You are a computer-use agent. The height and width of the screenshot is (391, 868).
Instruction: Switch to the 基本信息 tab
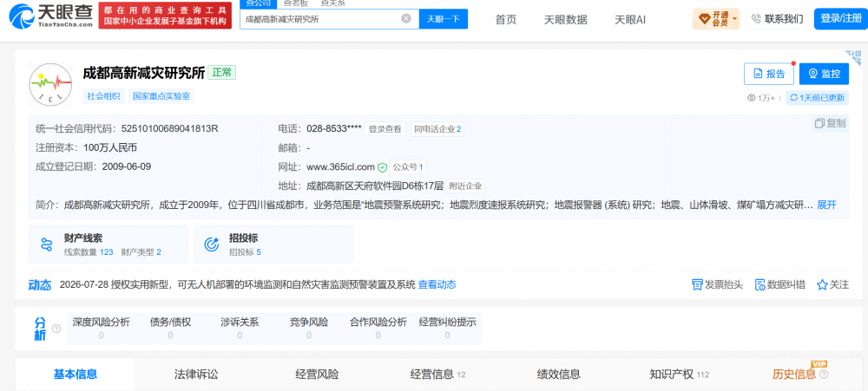76,375
